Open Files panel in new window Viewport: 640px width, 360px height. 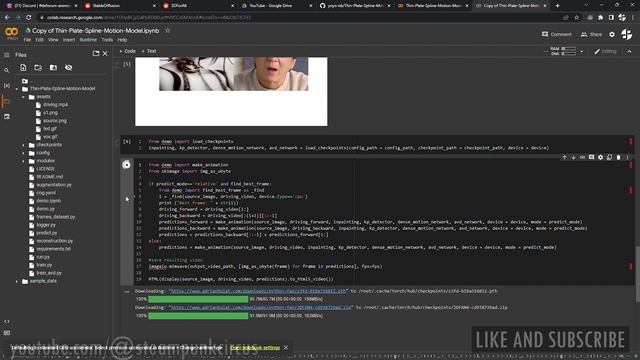(x=96, y=53)
